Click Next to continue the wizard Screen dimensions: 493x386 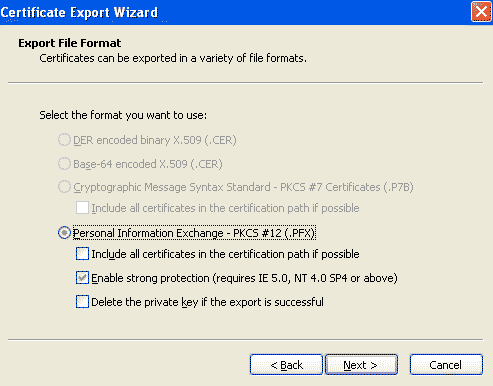(x=361, y=365)
